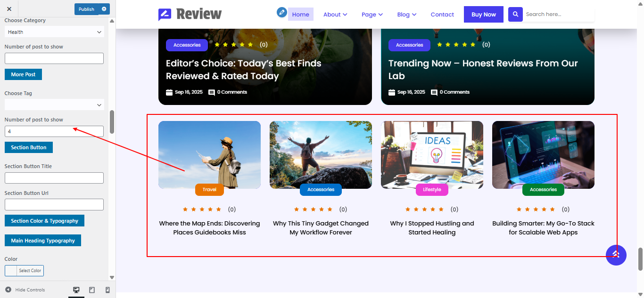The height and width of the screenshot is (298, 644).
Task: Click the tag post count field containing 4
Action: click(x=54, y=131)
